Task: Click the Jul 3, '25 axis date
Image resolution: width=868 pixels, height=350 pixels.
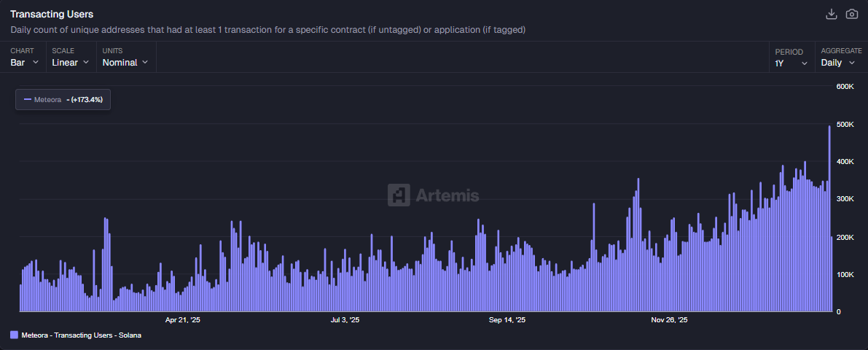Action: pos(345,320)
